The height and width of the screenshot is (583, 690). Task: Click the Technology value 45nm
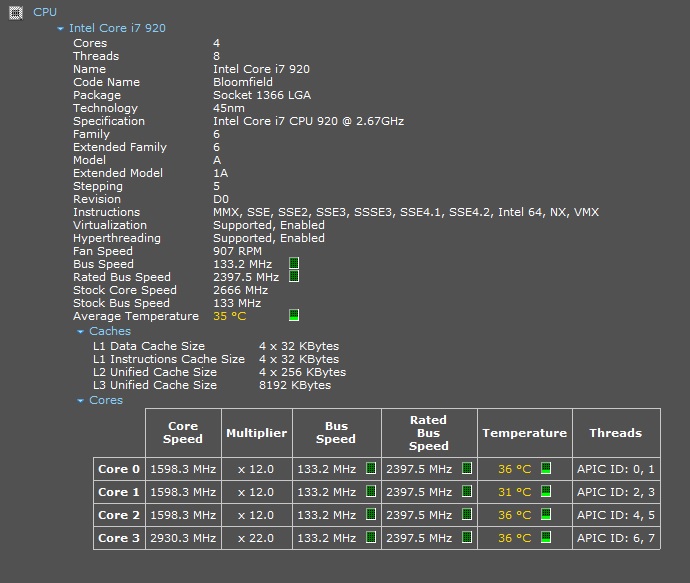click(x=229, y=108)
